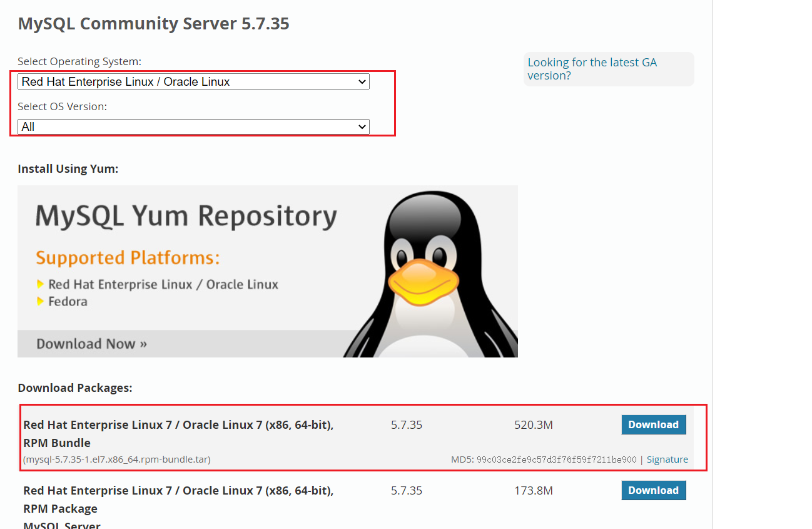Click the 520.3M file size value
Screen dimensions: 812x529
534,425
